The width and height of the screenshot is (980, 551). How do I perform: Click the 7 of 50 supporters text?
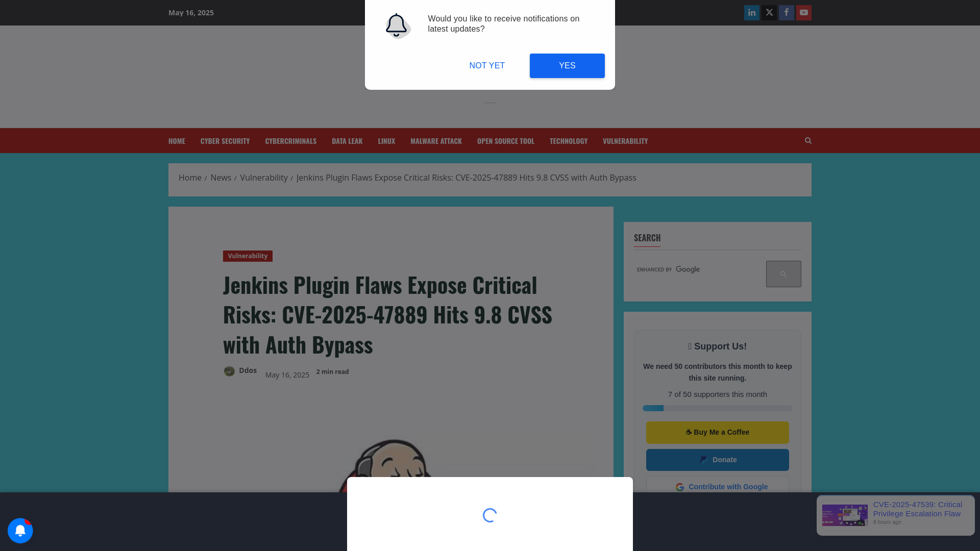(x=717, y=394)
